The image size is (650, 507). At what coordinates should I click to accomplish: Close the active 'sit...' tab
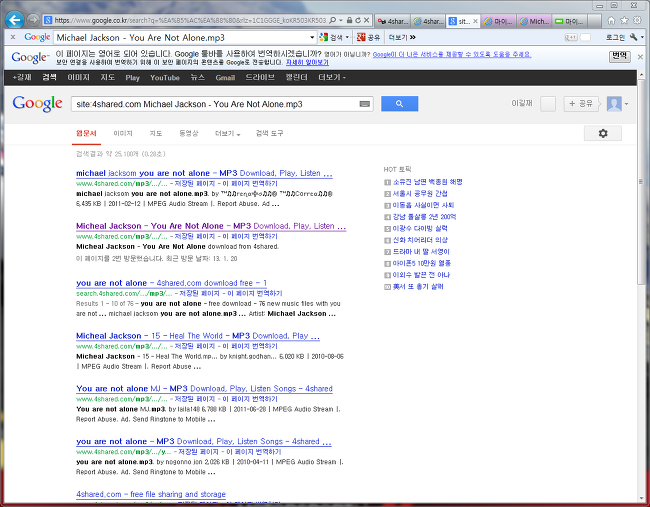coord(475,21)
